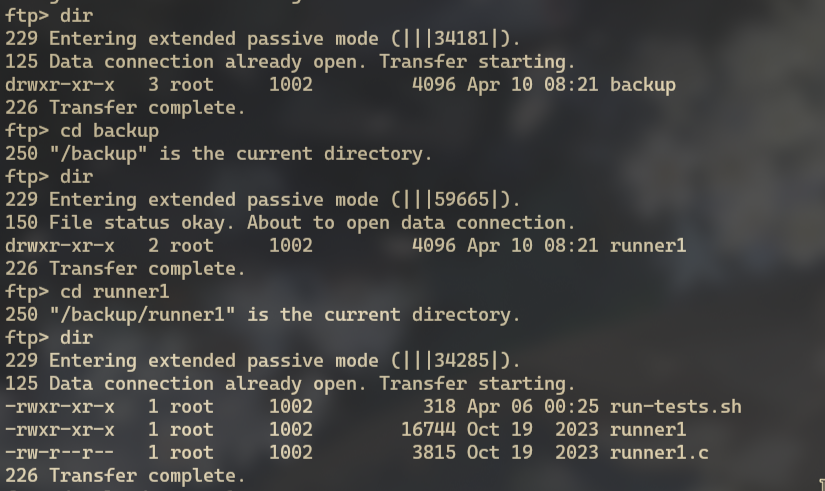
Task: Click the '150 File status okay' line
Action: (290, 223)
